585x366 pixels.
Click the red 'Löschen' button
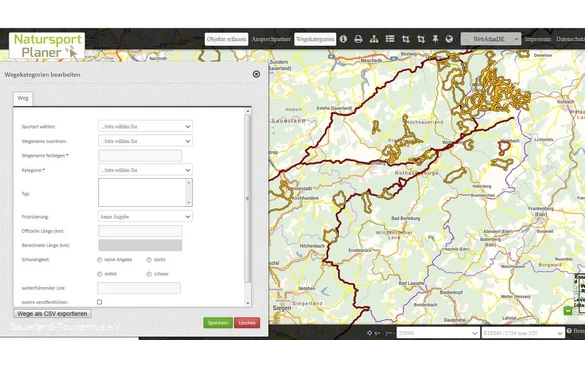tap(247, 323)
